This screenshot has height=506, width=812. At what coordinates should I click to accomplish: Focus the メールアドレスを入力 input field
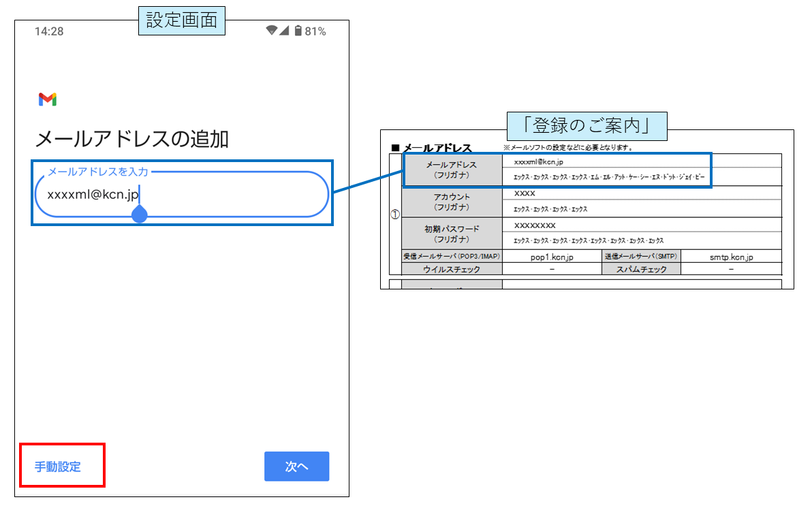(x=181, y=195)
